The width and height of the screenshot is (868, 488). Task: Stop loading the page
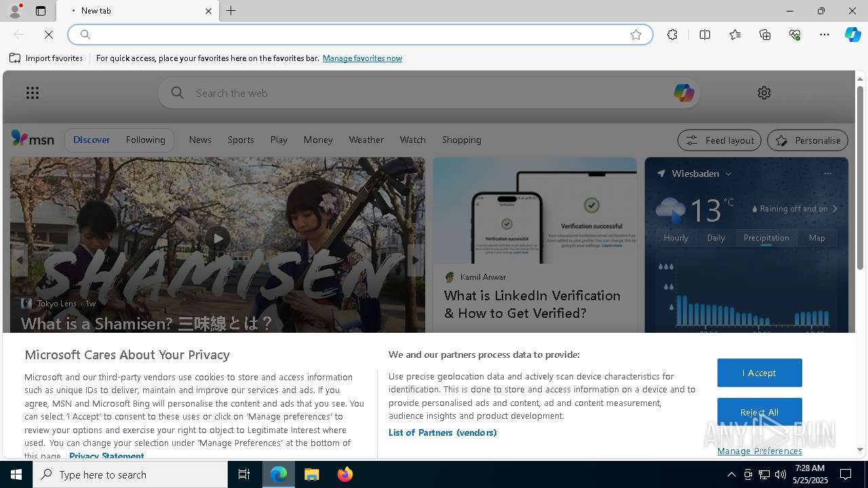49,35
